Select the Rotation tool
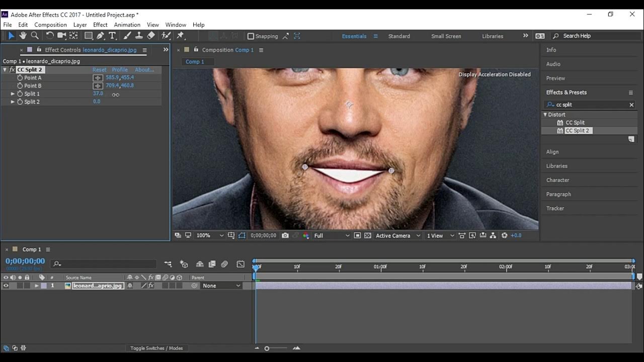Screen dimensions: 644x362 click(50, 36)
